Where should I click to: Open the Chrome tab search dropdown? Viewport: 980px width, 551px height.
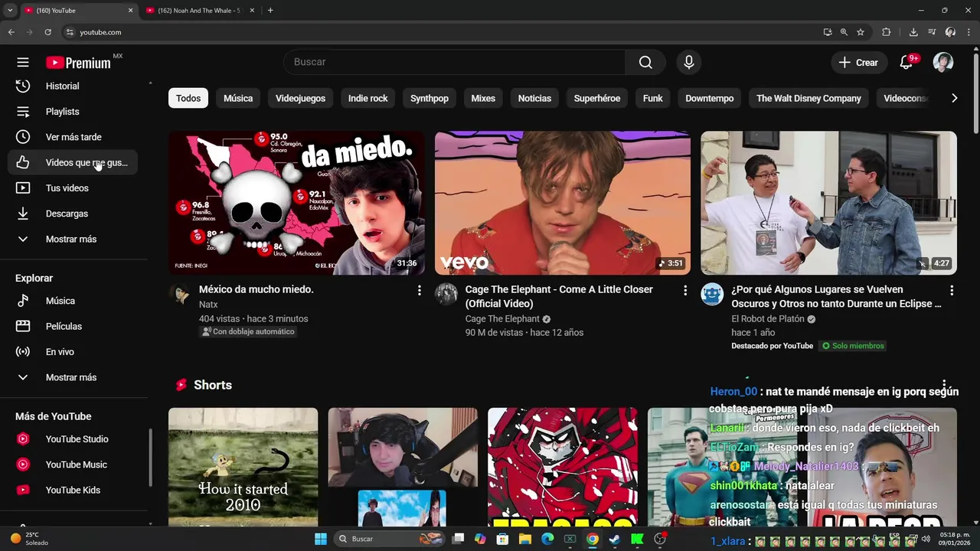point(10,10)
